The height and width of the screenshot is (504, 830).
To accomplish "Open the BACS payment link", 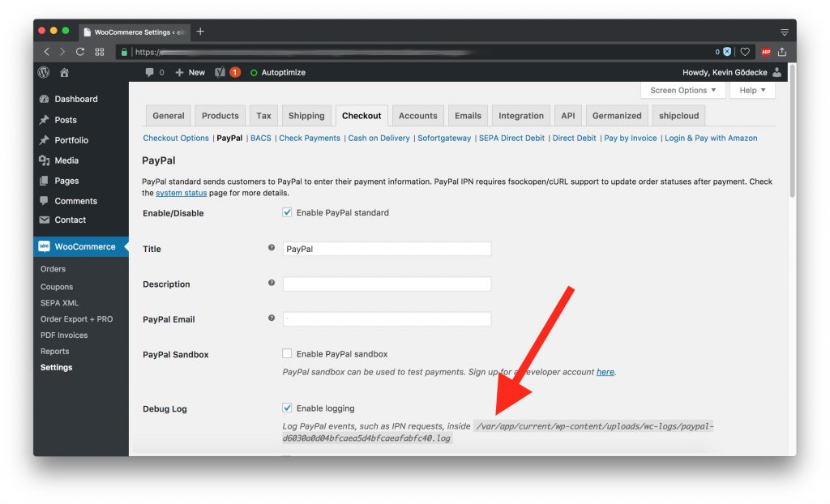I will tap(261, 139).
